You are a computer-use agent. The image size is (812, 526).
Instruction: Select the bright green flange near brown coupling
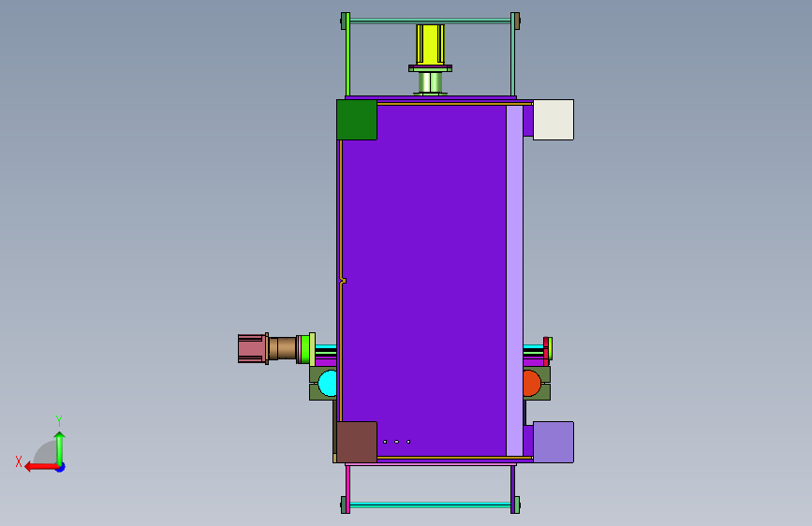point(305,349)
